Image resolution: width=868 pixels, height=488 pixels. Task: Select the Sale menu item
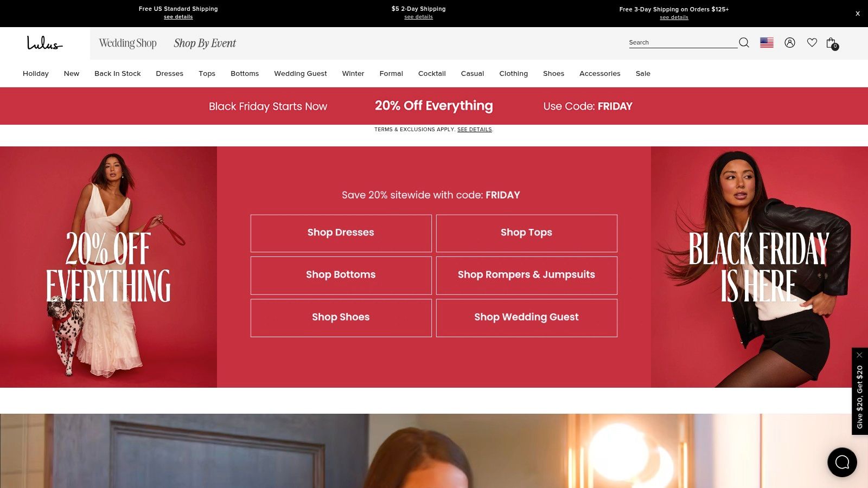643,73
